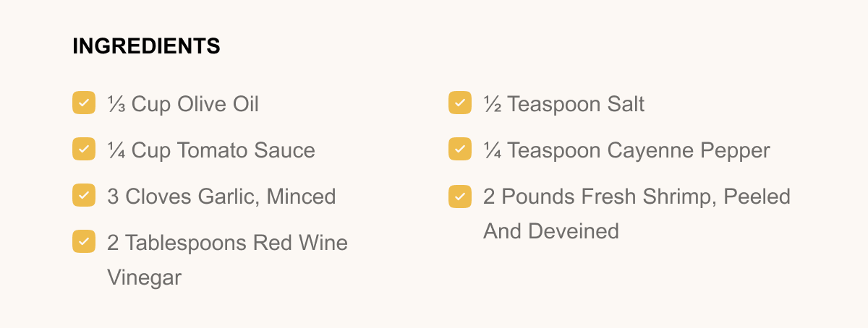
Task: Click the "And Deveined" wrapped text
Action: tap(551, 231)
